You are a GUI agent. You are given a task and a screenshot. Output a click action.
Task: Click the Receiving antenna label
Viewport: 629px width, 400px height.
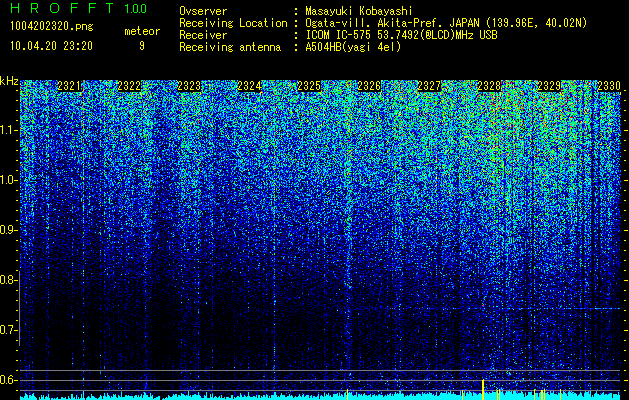[x=230, y=47]
